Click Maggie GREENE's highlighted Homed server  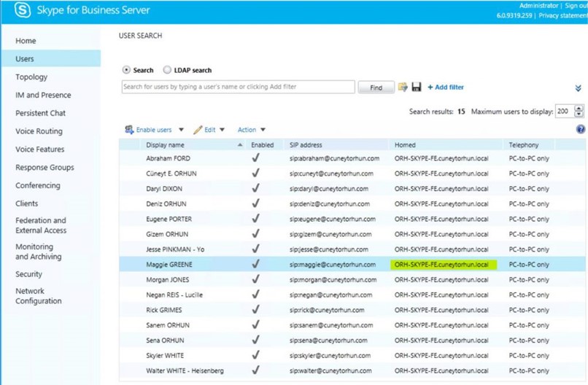(x=444, y=265)
